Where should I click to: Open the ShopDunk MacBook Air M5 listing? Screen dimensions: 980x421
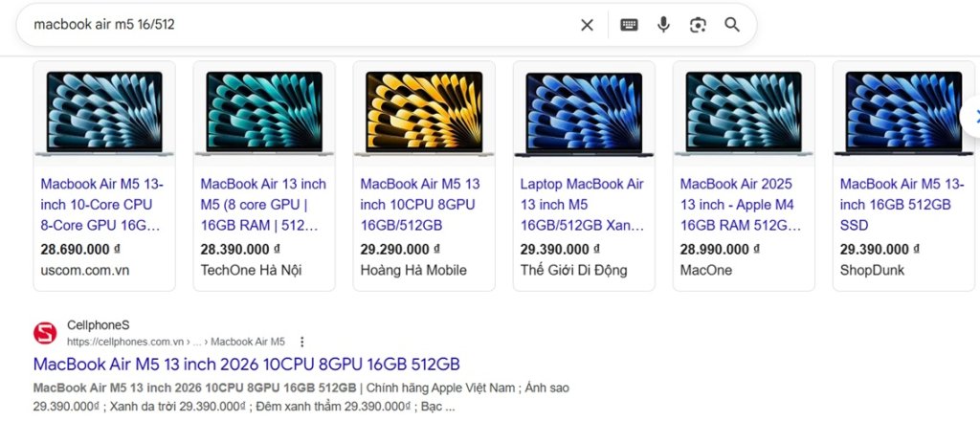pyautogui.click(x=902, y=204)
